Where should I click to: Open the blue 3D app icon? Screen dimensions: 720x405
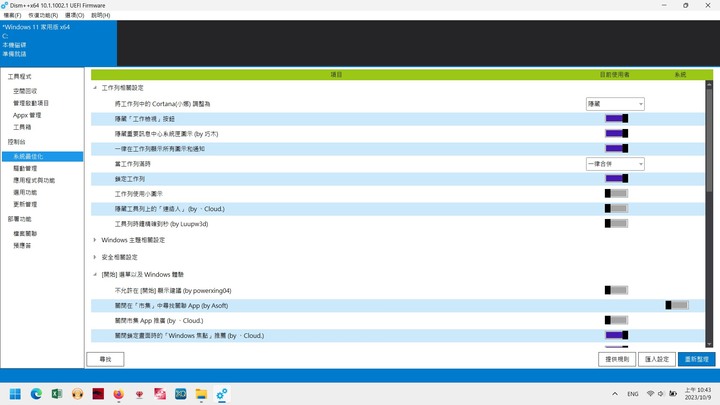[180, 394]
